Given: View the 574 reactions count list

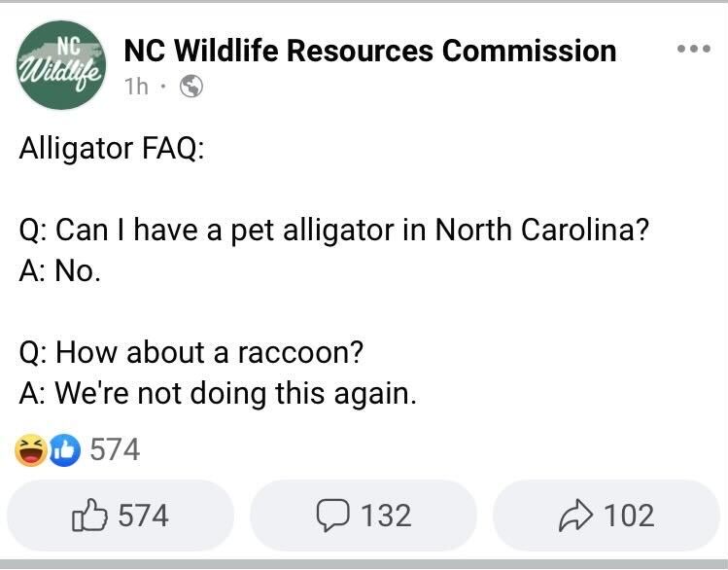Looking at the screenshot, I should pyautogui.click(x=115, y=449).
